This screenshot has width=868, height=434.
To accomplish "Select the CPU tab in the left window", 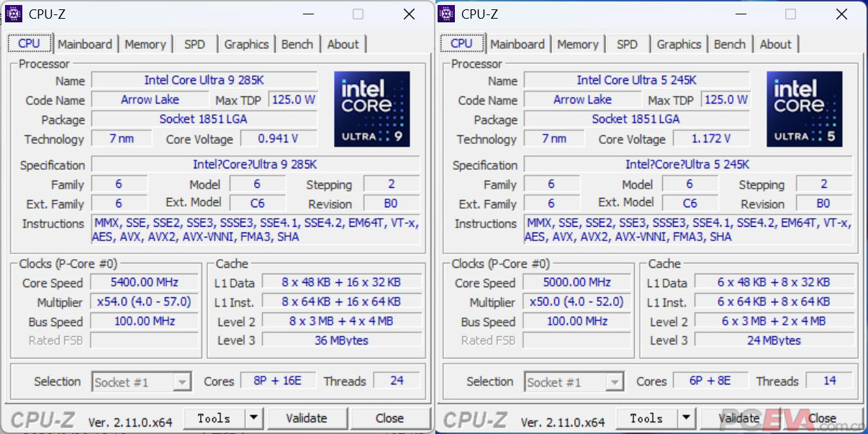I will coord(30,43).
